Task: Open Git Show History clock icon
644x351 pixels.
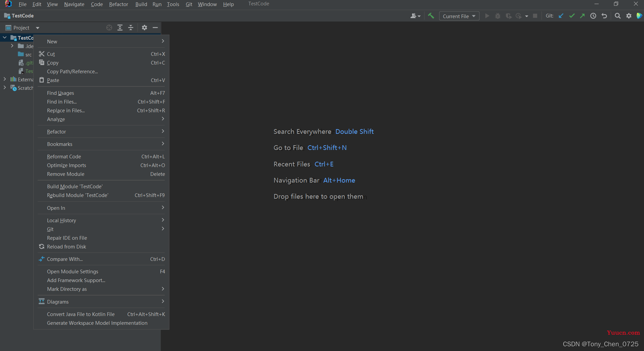Action: [593, 16]
